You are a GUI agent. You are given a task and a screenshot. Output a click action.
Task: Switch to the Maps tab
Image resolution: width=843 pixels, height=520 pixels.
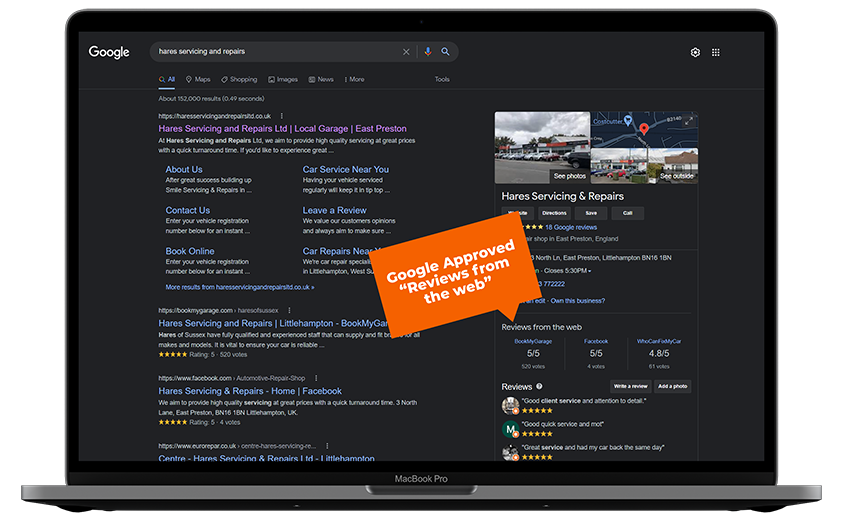click(198, 79)
